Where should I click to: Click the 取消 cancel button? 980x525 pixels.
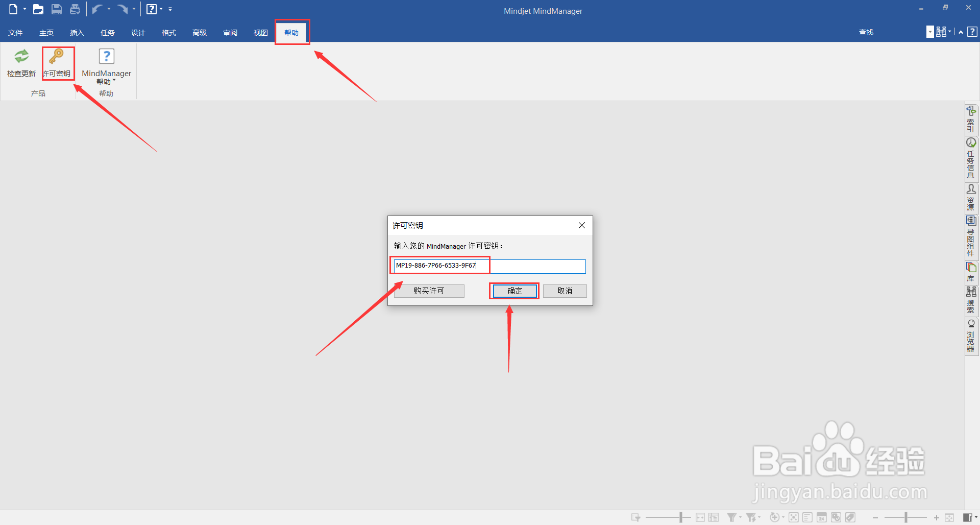pyautogui.click(x=565, y=291)
